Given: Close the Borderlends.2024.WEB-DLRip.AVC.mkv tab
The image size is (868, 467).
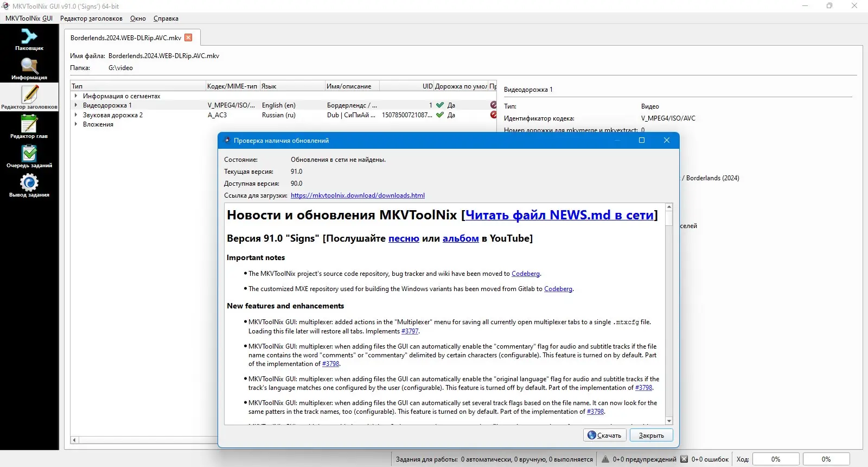Looking at the screenshot, I should pyautogui.click(x=188, y=37).
